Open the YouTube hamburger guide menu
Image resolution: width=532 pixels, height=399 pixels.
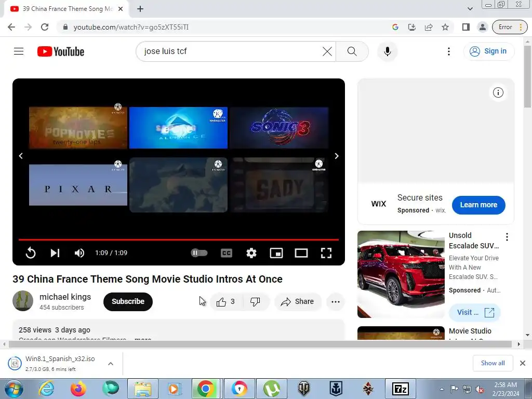pyautogui.click(x=19, y=51)
